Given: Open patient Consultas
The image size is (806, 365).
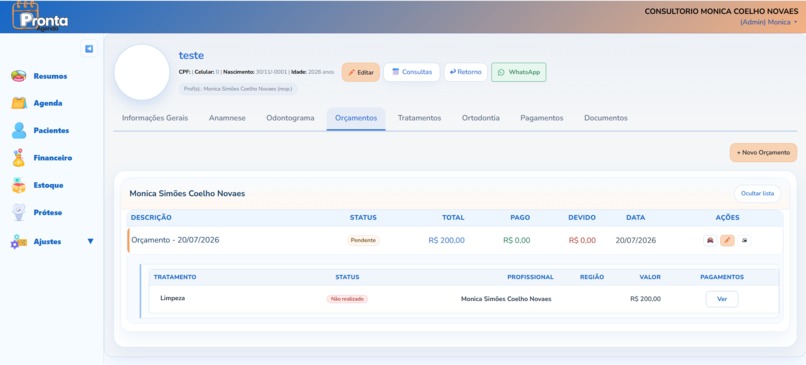Looking at the screenshot, I should point(412,72).
